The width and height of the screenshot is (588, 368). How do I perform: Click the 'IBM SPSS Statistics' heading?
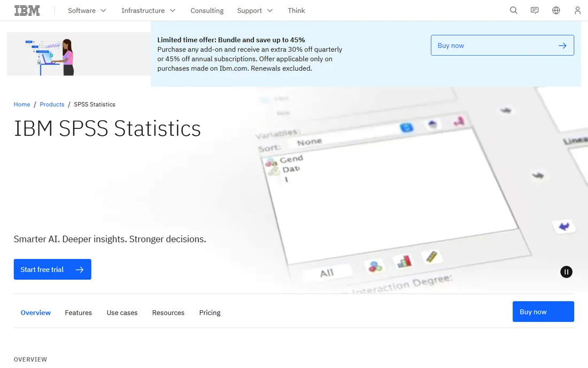point(107,128)
